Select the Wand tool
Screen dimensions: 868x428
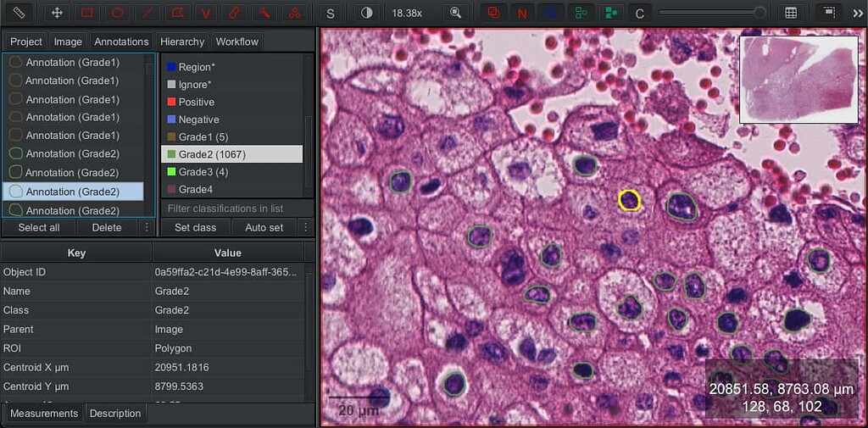pyautogui.click(x=264, y=13)
